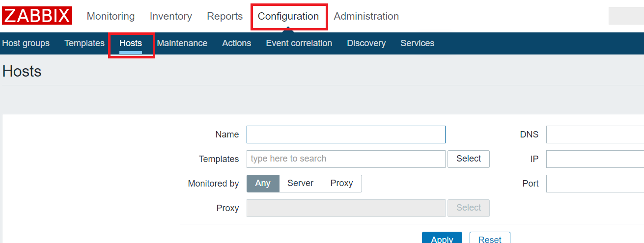Focus the DNS filter field
The width and height of the screenshot is (644, 243).
point(595,135)
